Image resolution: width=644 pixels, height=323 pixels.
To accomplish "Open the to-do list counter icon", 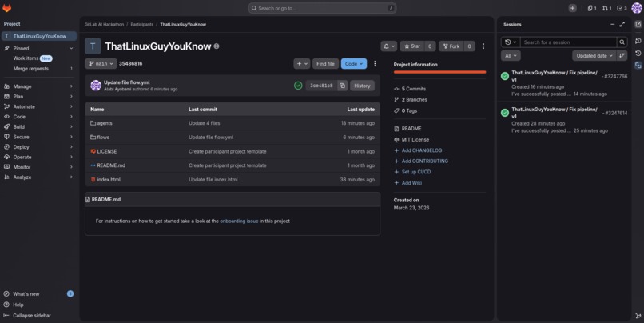I will click(622, 8).
